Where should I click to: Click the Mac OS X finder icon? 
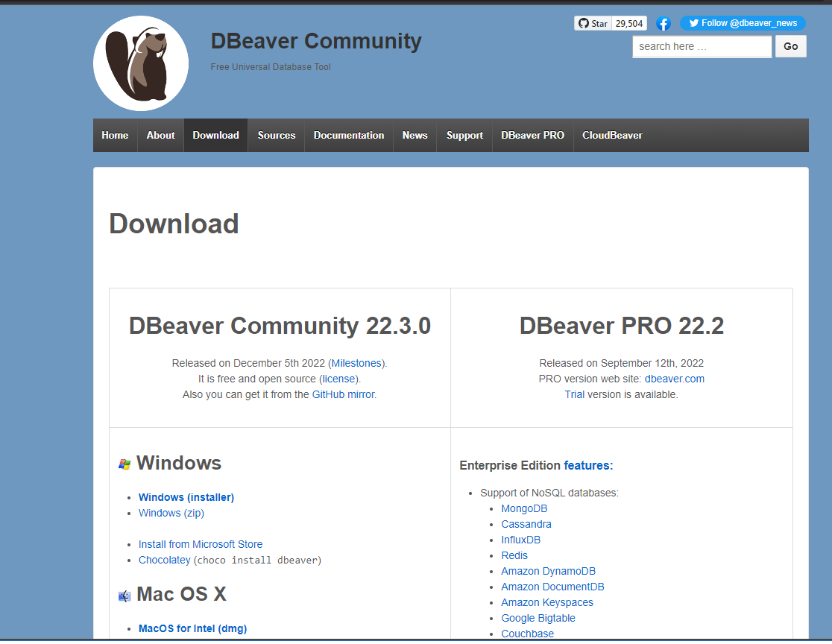coord(125,596)
